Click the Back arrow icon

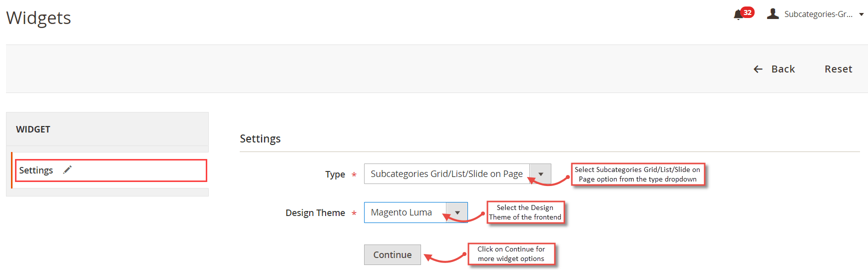point(758,69)
